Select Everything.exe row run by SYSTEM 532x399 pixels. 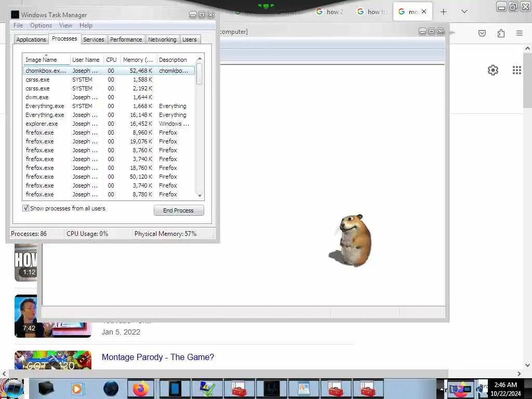109,106
